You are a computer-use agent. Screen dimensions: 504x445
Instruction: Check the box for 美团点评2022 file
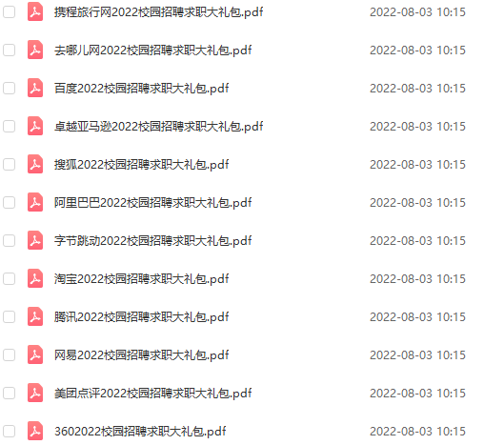9,393
